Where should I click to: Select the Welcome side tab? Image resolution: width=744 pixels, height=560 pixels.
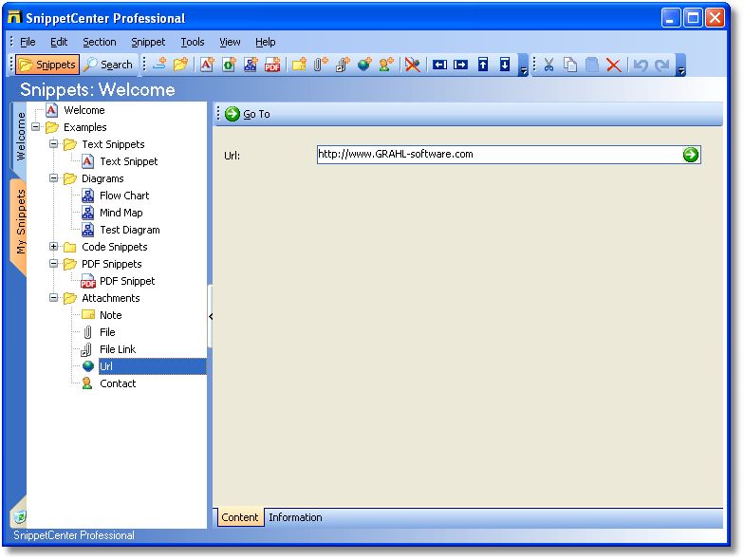[20, 137]
